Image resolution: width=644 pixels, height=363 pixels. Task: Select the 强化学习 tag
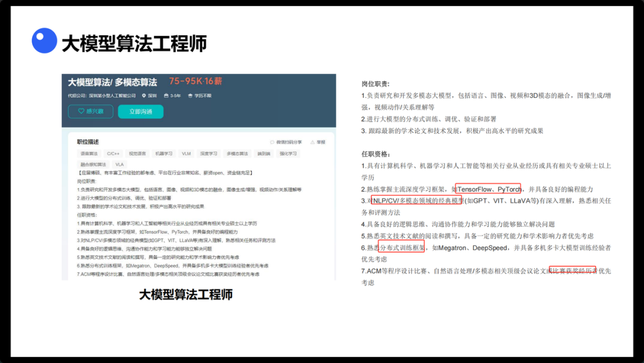(x=288, y=154)
